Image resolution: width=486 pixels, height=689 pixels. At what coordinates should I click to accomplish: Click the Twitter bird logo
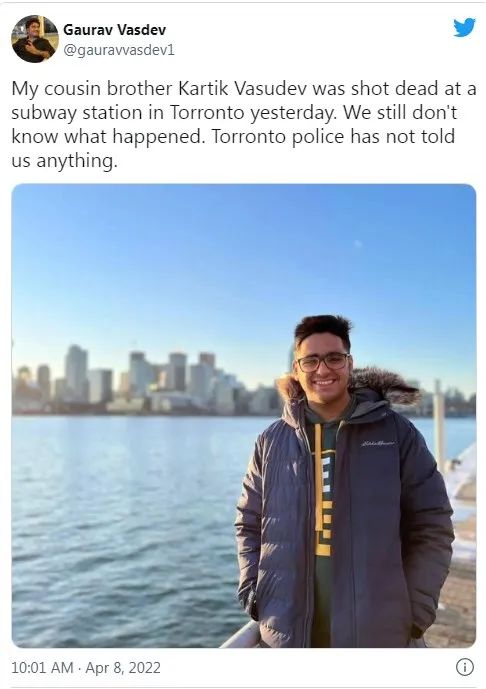coord(464,28)
